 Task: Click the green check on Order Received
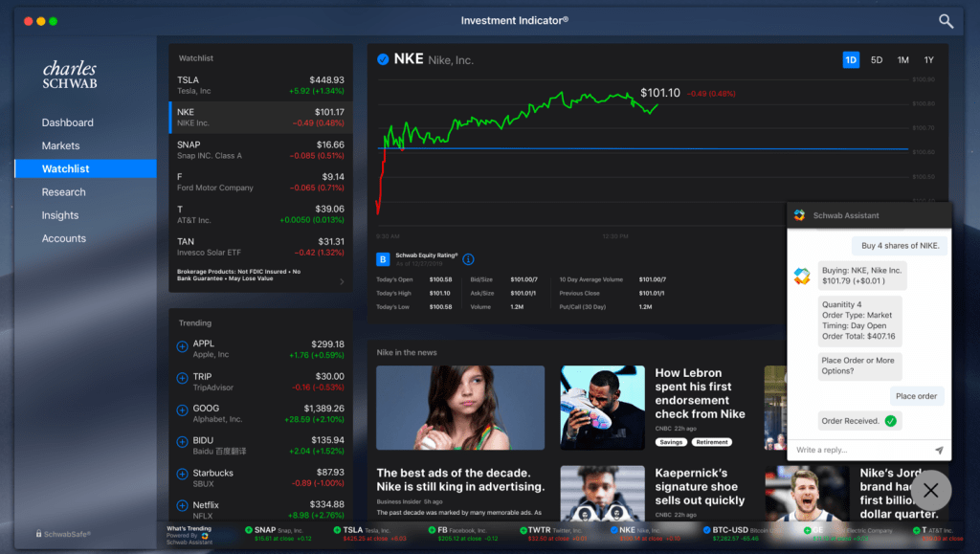click(x=891, y=421)
